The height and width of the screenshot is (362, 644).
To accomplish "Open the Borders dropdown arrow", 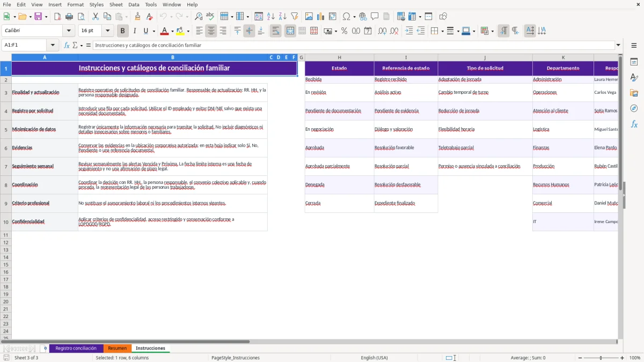I will [442, 31].
